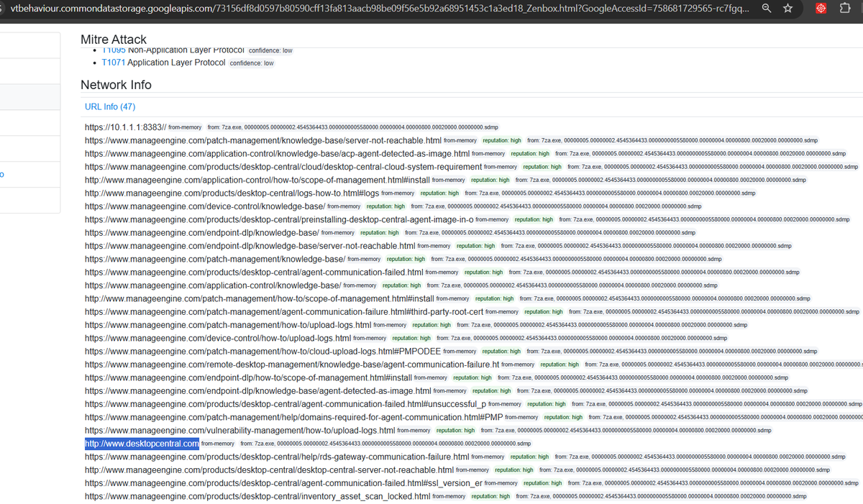Image resolution: width=863 pixels, height=504 pixels.
Task: Click endpoint-dlp/how-to/scope-of-management.html#install URL
Action: pos(248,377)
